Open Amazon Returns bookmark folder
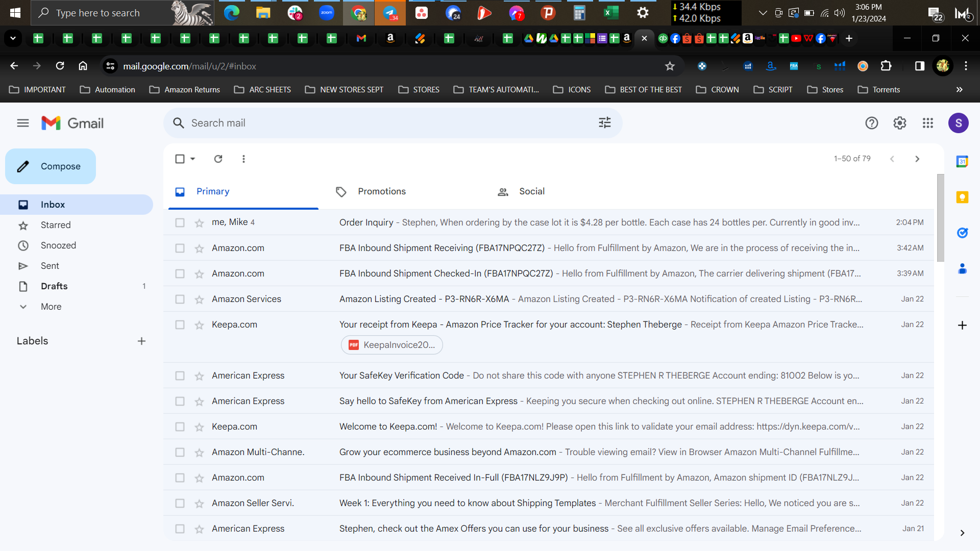980x551 pixels. tap(185, 89)
